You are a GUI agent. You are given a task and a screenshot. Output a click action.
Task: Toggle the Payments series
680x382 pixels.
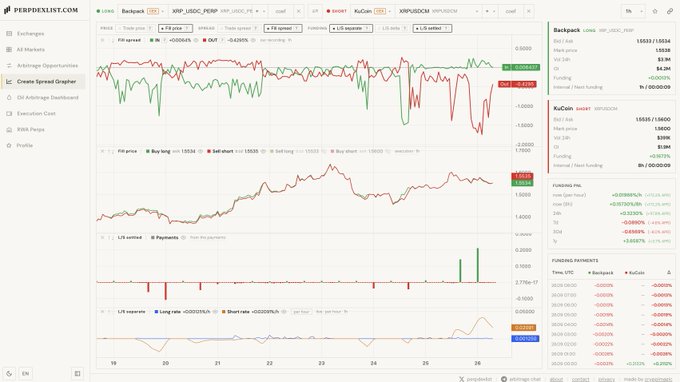coord(164,238)
